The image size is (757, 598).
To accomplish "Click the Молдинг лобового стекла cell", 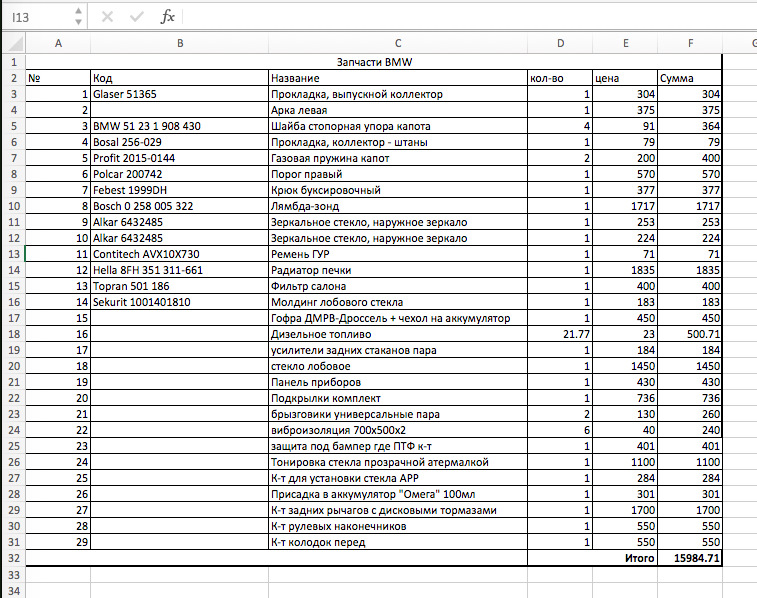I will point(398,302).
